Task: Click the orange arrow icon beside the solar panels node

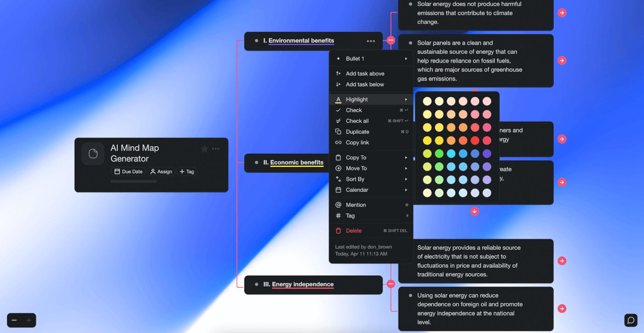Action: point(562,60)
